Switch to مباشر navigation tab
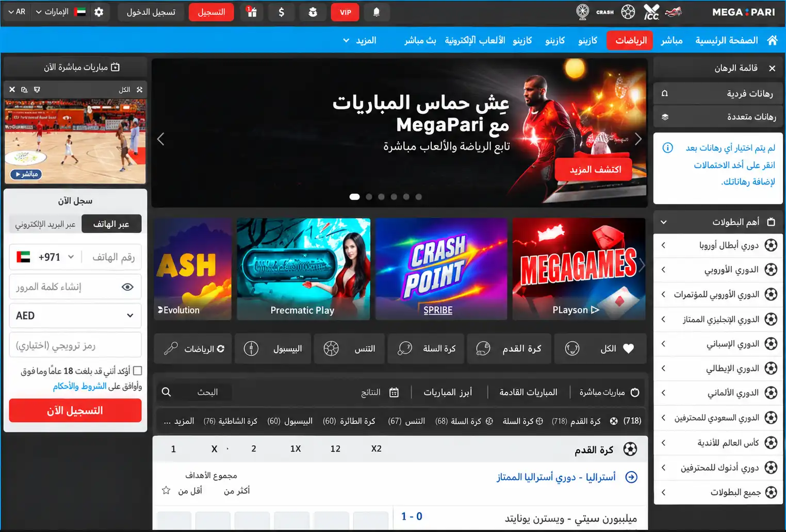786x532 pixels. pyautogui.click(x=672, y=40)
